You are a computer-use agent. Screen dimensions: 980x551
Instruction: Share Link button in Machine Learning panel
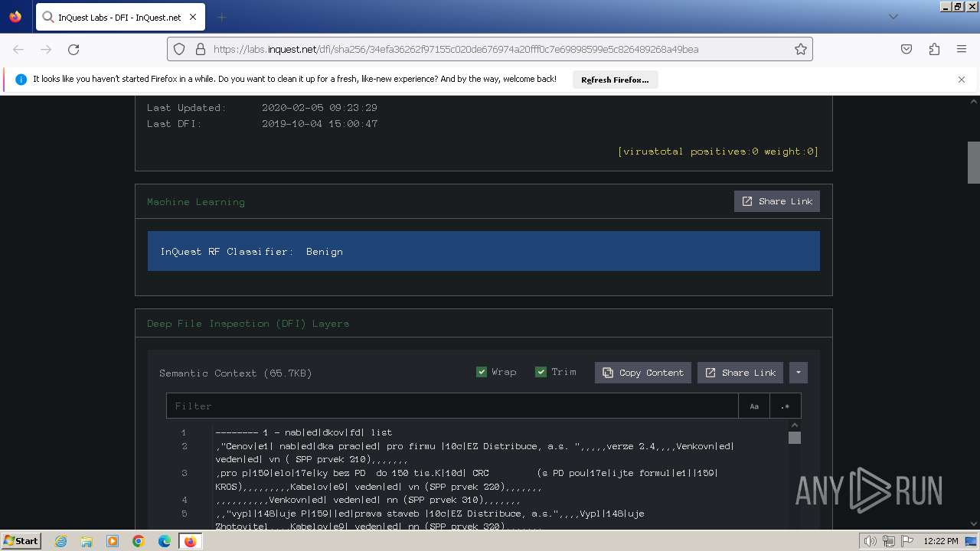point(777,201)
